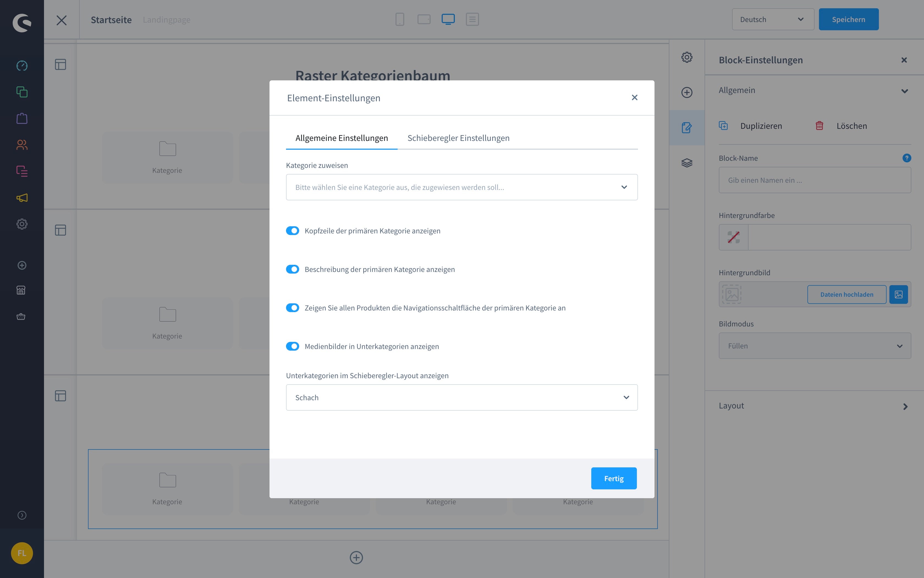Close the layout editor with X
Image resolution: width=924 pixels, height=578 pixels.
coord(62,20)
